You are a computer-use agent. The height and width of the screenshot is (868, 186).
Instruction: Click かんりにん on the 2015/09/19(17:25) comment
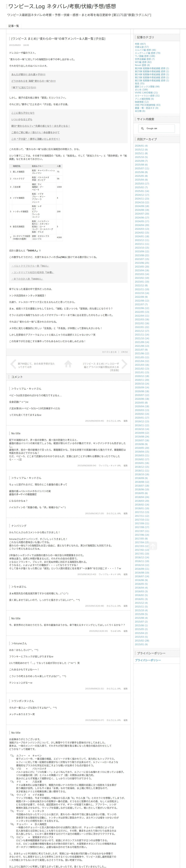pos(111,514)
